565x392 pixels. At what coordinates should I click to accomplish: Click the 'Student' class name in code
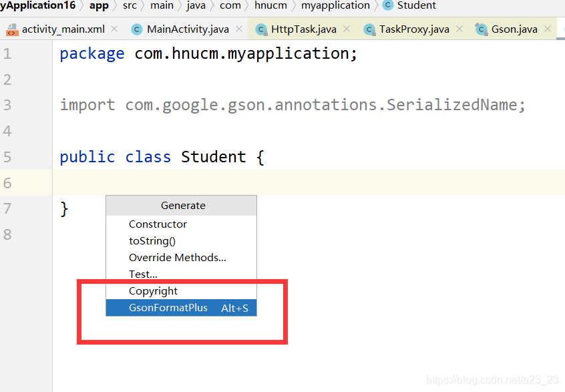[213, 157]
